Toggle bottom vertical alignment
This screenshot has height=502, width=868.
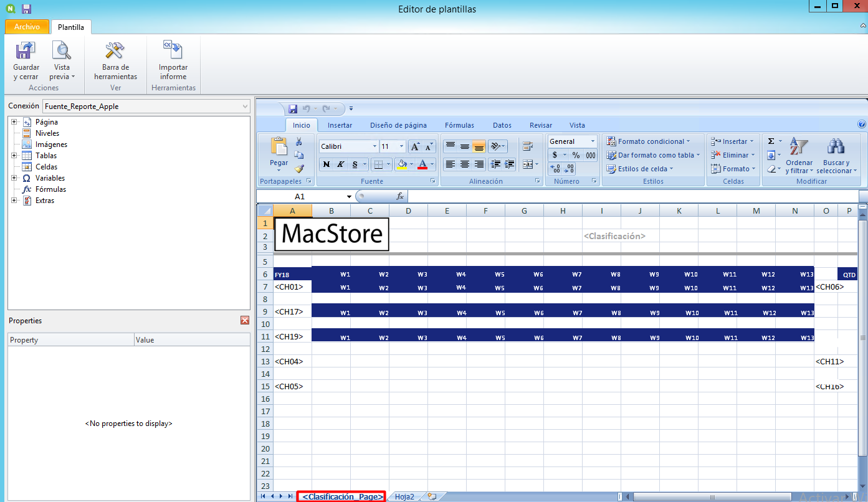coord(479,146)
